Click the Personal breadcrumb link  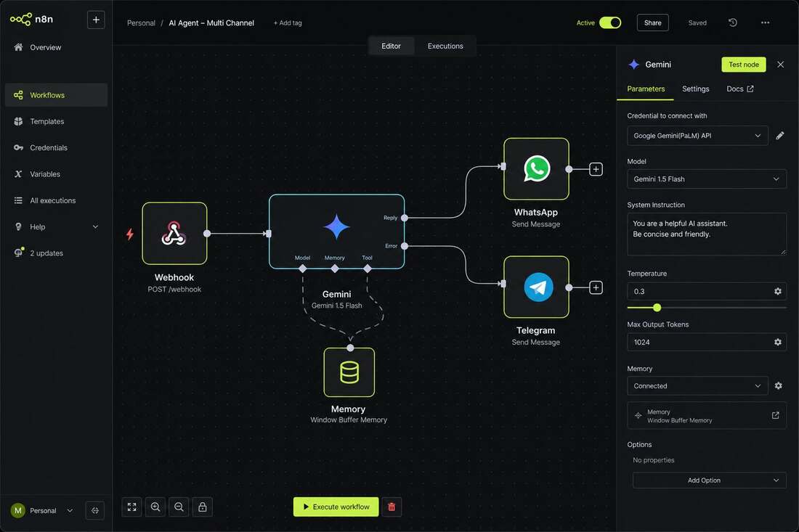pos(141,23)
